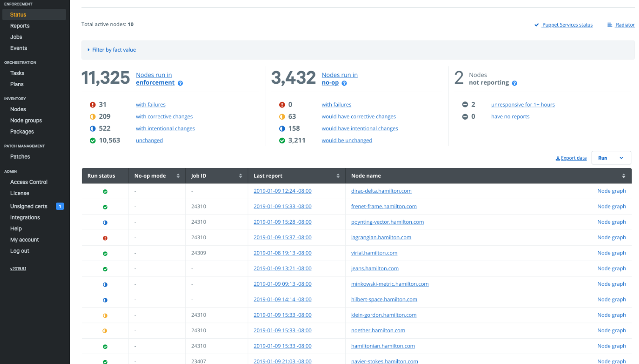Viewport: 639px width, 364px height.
Task: Click the Puppet Services status checkmark icon
Action: [x=537, y=25]
